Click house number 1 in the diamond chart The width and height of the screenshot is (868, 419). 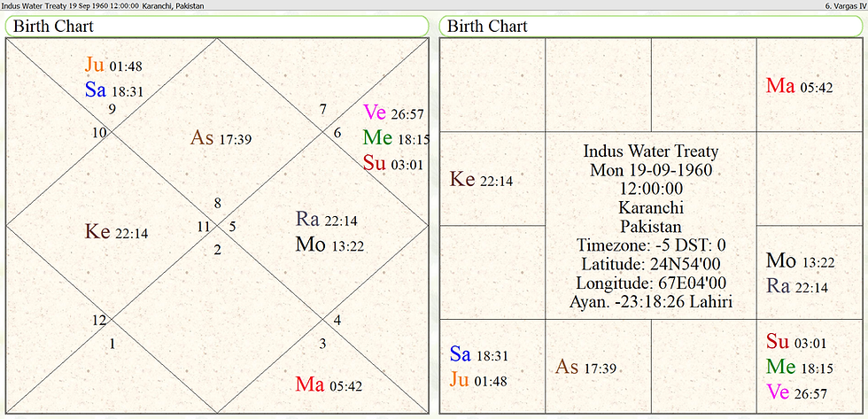pos(112,345)
